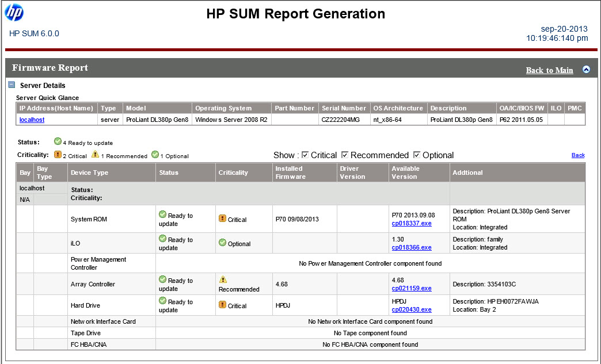
Task: Click the Serial Number column header
Action: 344,108
